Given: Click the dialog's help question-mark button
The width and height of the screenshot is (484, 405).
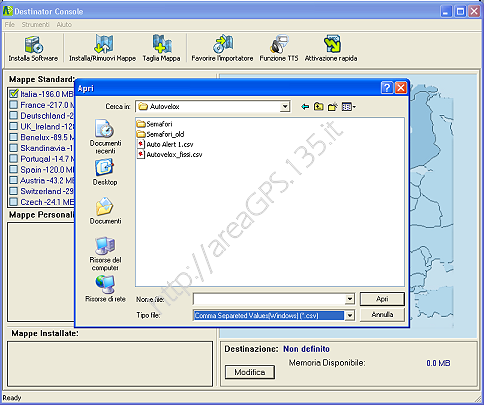Looking at the screenshot, I should click(x=387, y=88).
